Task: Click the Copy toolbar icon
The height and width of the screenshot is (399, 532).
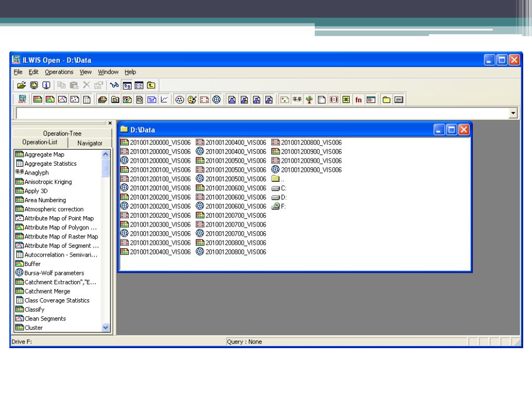Action: [x=61, y=85]
